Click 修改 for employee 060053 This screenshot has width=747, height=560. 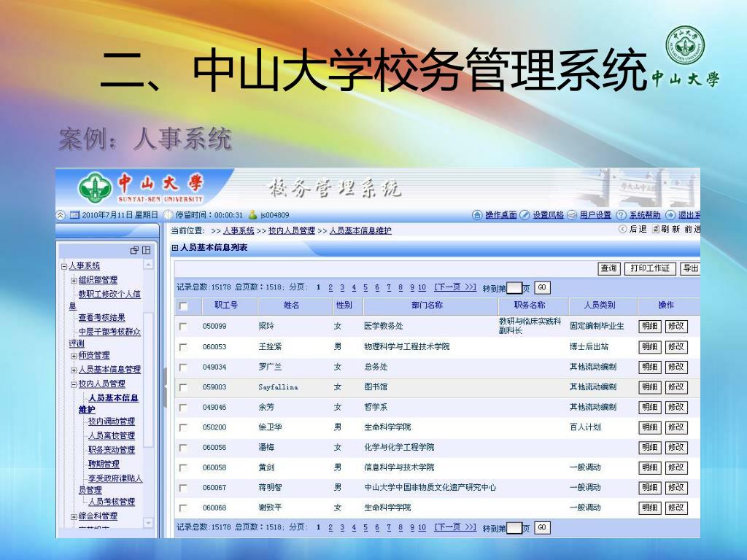click(676, 346)
